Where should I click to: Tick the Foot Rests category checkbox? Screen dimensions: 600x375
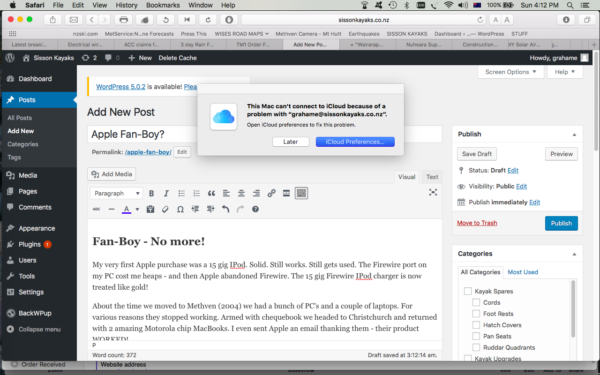476,314
